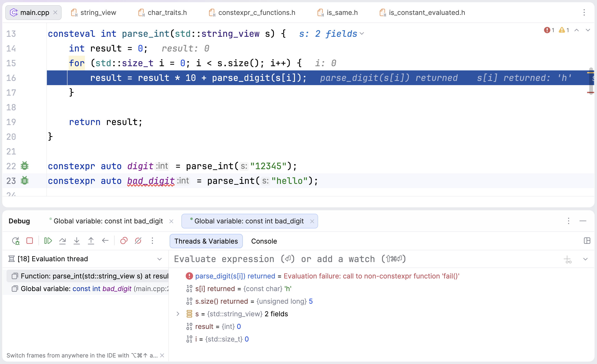Click the editor vertical scrollbar thumb
Screen dimensions: 597x364
[591, 81]
